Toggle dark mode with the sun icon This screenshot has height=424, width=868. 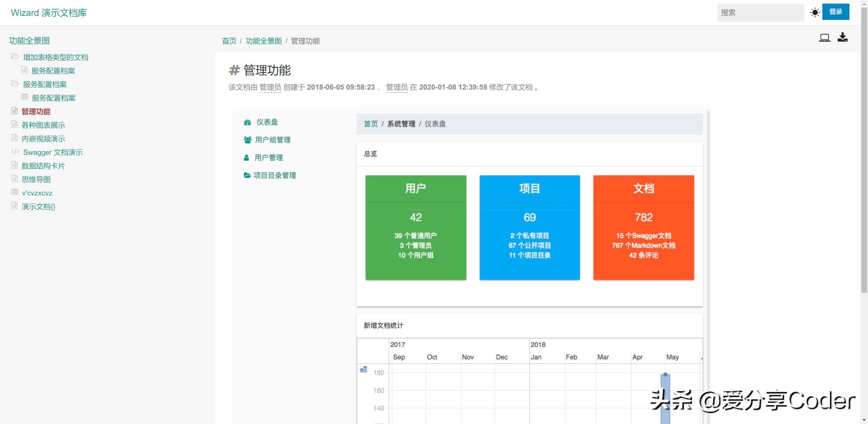coord(815,12)
